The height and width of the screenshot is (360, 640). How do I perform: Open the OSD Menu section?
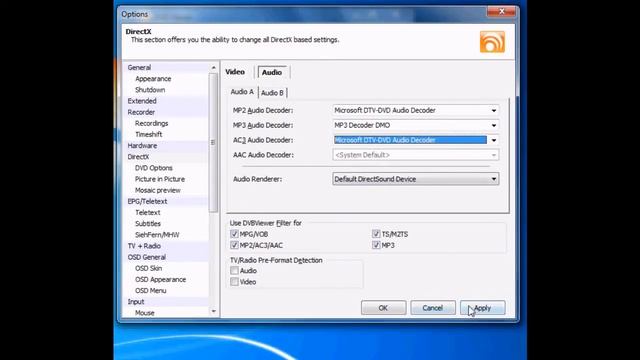coord(151,291)
